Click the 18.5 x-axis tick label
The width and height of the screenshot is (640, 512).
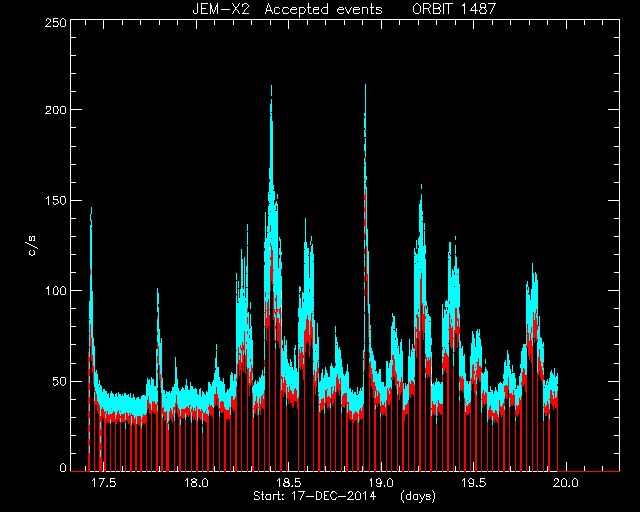[289, 483]
